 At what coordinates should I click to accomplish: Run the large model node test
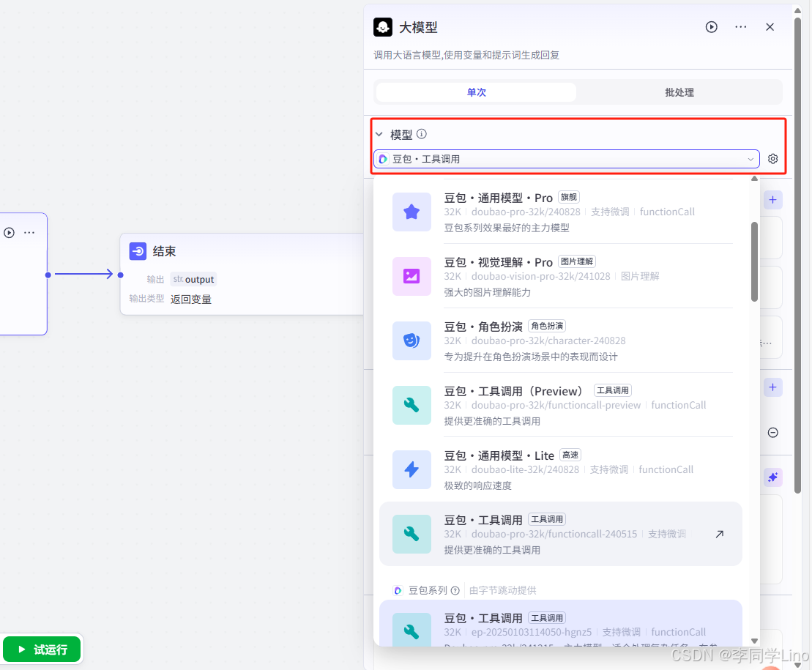[711, 27]
